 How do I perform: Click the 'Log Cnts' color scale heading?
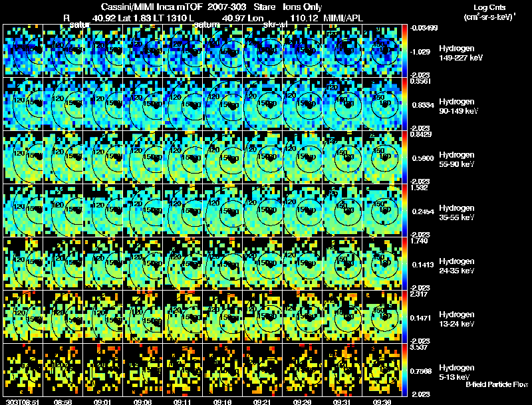pyautogui.click(x=489, y=8)
